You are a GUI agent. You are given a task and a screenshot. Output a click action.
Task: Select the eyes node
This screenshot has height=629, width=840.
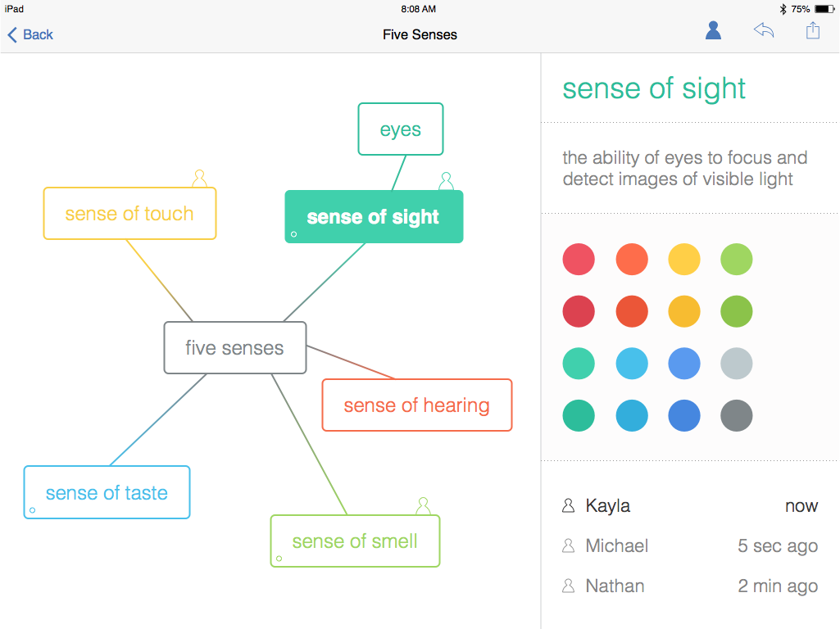pyautogui.click(x=401, y=129)
